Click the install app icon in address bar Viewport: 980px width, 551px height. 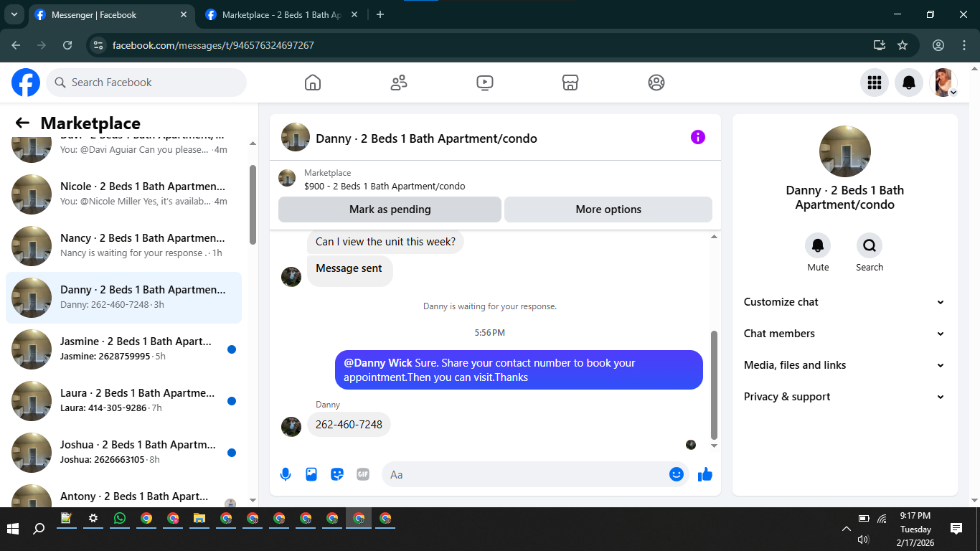coord(880,45)
